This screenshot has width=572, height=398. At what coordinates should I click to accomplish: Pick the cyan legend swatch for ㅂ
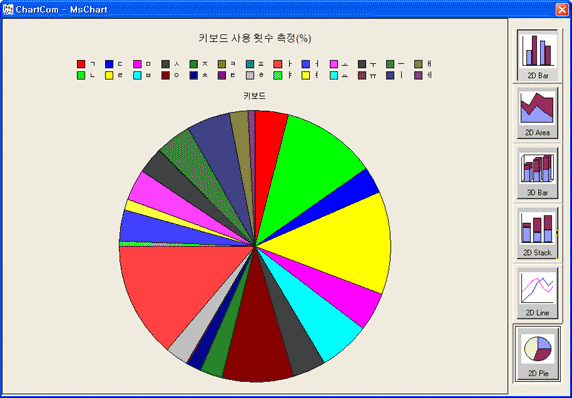click(137, 76)
